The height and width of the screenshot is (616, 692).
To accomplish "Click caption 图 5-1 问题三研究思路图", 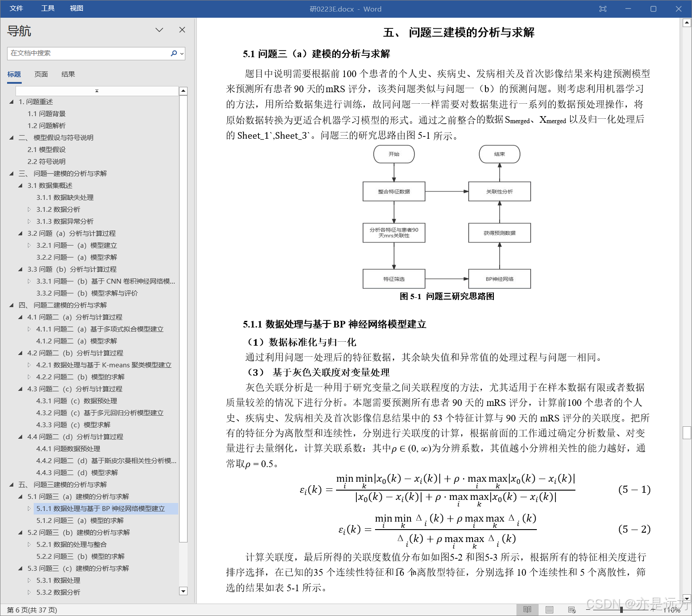I will (447, 296).
